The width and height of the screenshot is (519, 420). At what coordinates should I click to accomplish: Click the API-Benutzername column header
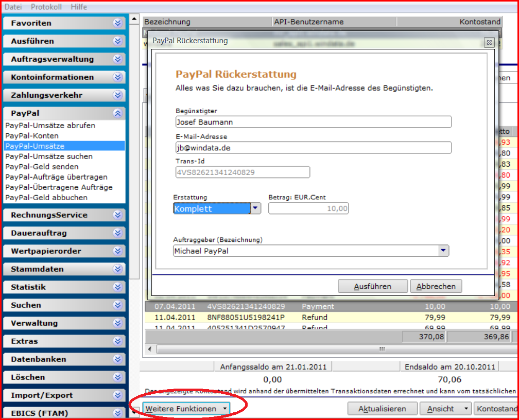tap(334, 22)
